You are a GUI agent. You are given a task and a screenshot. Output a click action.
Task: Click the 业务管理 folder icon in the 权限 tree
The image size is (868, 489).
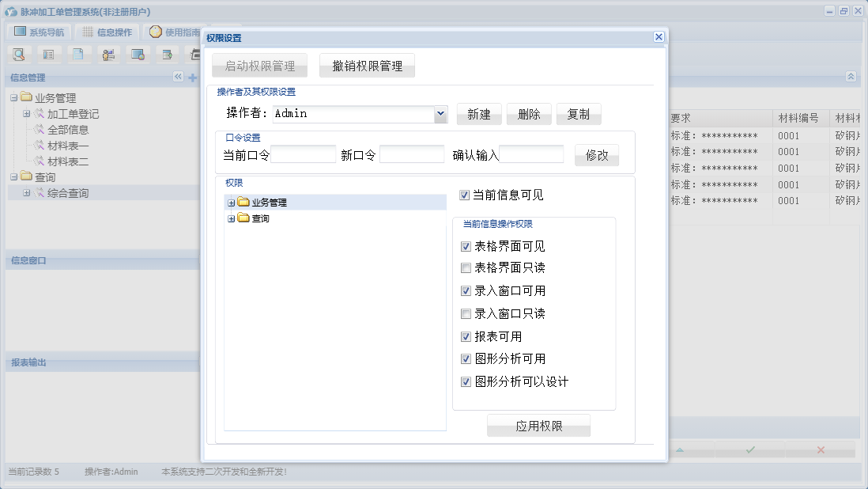pyautogui.click(x=243, y=202)
